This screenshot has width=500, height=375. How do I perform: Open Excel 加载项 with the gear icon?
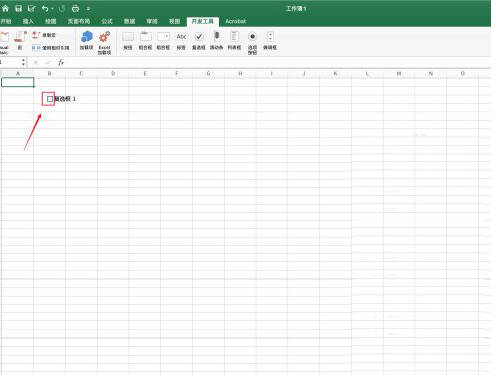coord(104,43)
